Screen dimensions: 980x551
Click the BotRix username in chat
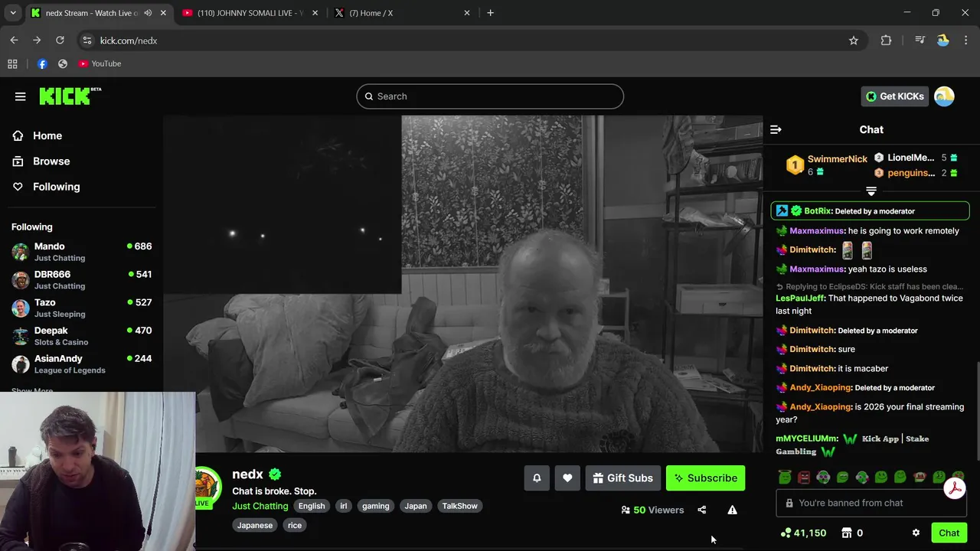[818, 211]
